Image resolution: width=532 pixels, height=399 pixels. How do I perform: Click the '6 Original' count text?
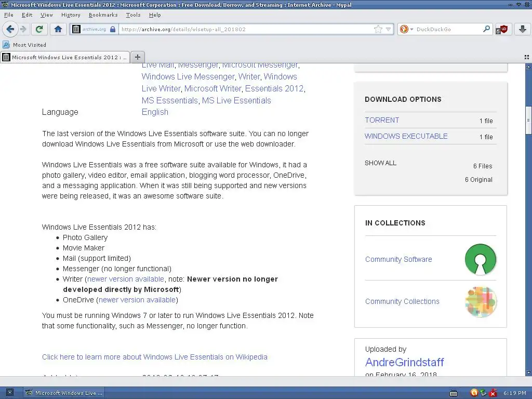click(x=478, y=179)
